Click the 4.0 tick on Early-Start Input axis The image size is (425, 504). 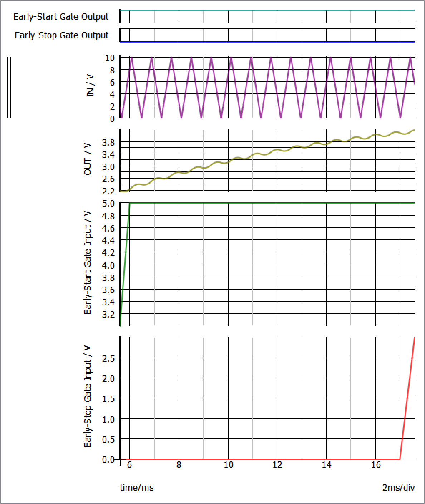108,266
